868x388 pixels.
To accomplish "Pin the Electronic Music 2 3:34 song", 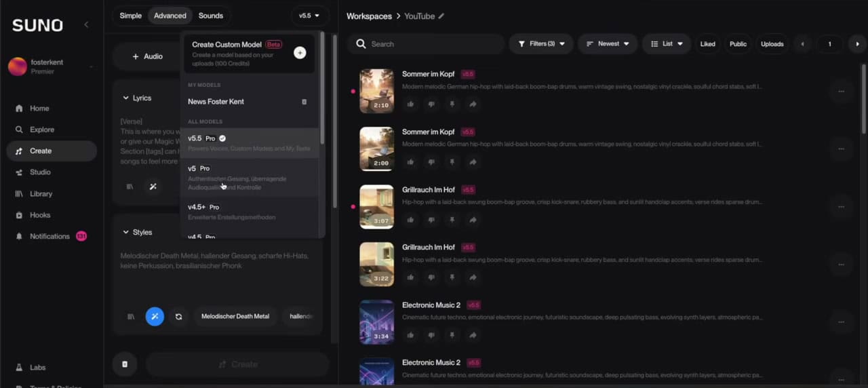I will 452,335.
